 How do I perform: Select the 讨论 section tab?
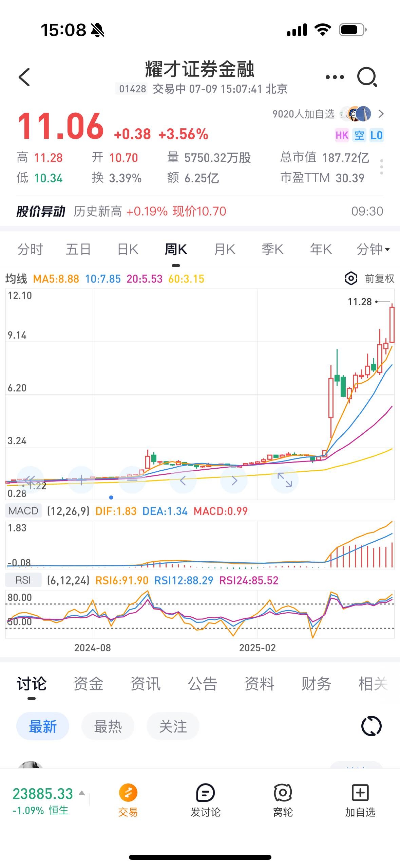(x=32, y=684)
